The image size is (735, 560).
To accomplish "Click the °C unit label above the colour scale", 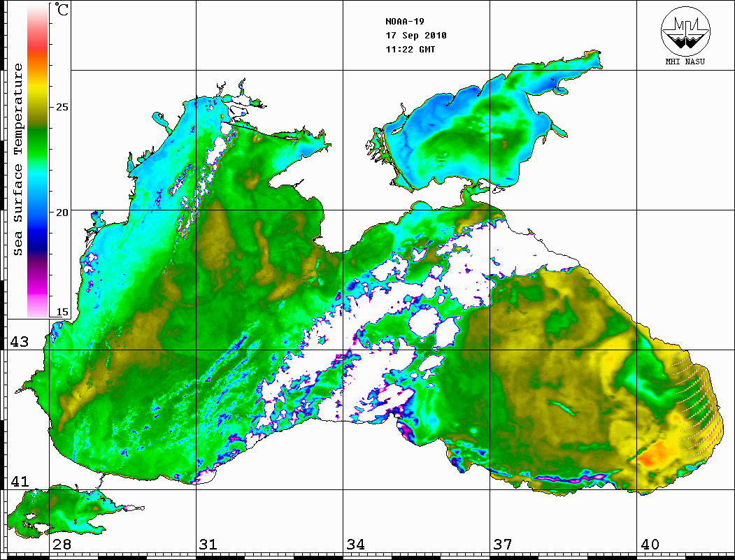I will coord(62,9).
